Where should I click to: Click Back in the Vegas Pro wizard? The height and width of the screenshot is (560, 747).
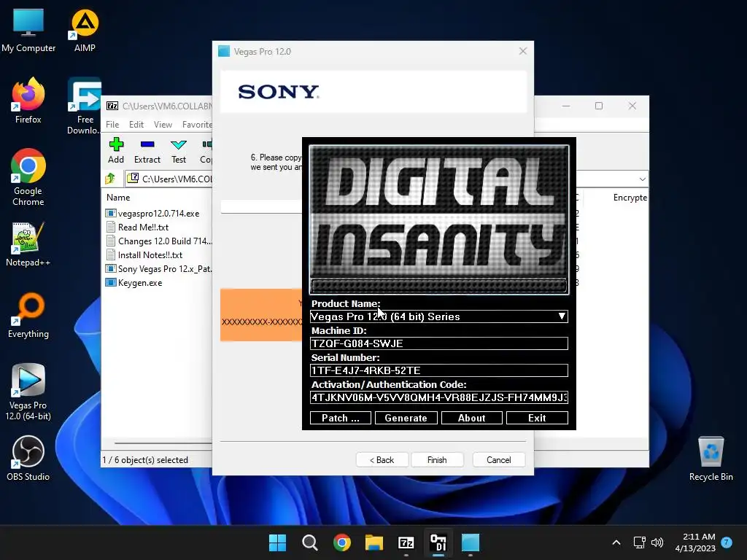point(382,459)
